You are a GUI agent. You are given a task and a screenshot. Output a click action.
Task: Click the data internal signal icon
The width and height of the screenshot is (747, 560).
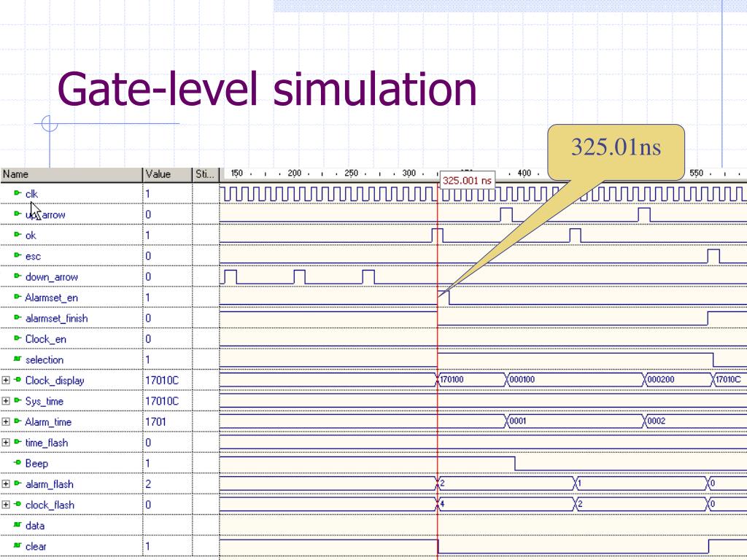pos(18,525)
